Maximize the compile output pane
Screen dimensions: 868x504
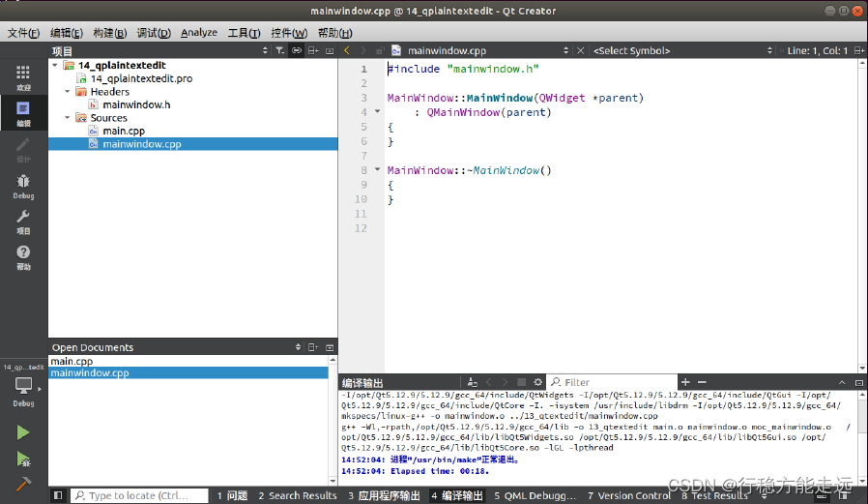(859, 383)
